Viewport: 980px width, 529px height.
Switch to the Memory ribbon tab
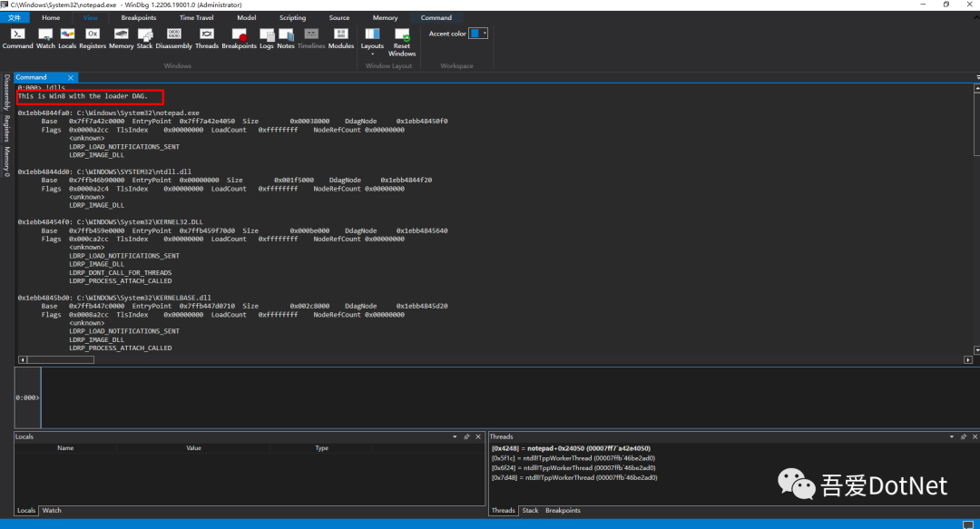pyautogui.click(x=385, y=17)
